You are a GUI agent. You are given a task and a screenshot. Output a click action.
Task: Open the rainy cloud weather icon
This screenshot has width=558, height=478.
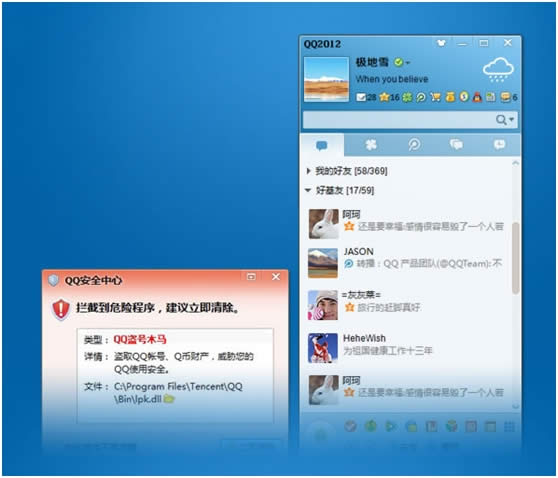click(x=498, y=70)
